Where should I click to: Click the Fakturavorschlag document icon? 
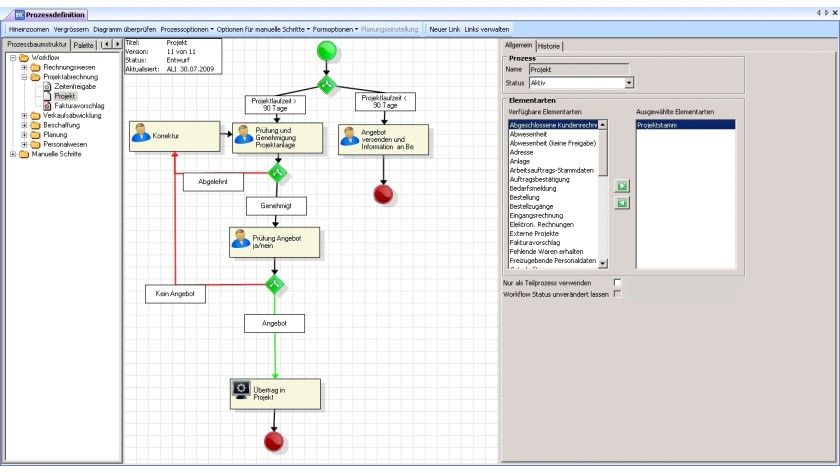coord(47,106)
